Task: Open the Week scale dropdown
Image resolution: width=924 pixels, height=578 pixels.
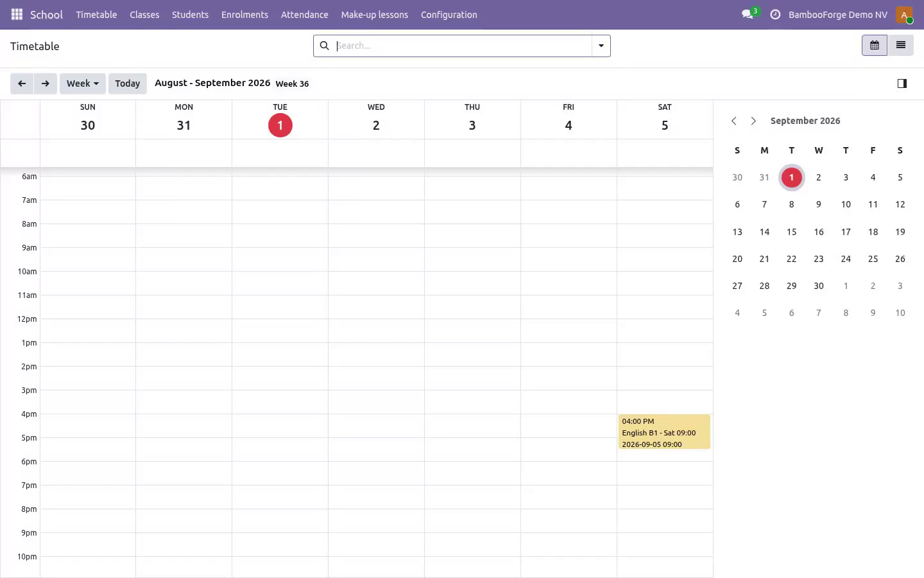Action: tap(83, 83)
